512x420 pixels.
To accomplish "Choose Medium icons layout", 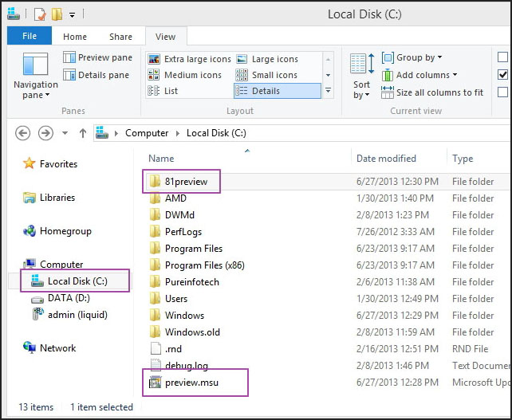I will tap(184, 75).
